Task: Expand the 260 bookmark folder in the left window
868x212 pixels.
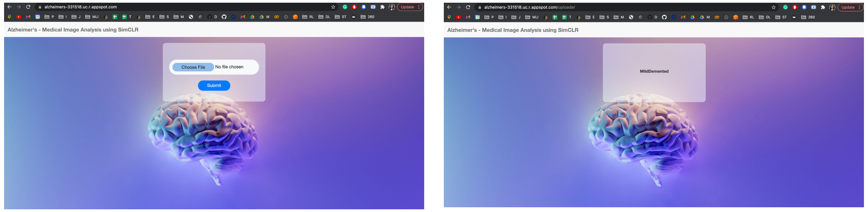Action: [x=368, y=17]
